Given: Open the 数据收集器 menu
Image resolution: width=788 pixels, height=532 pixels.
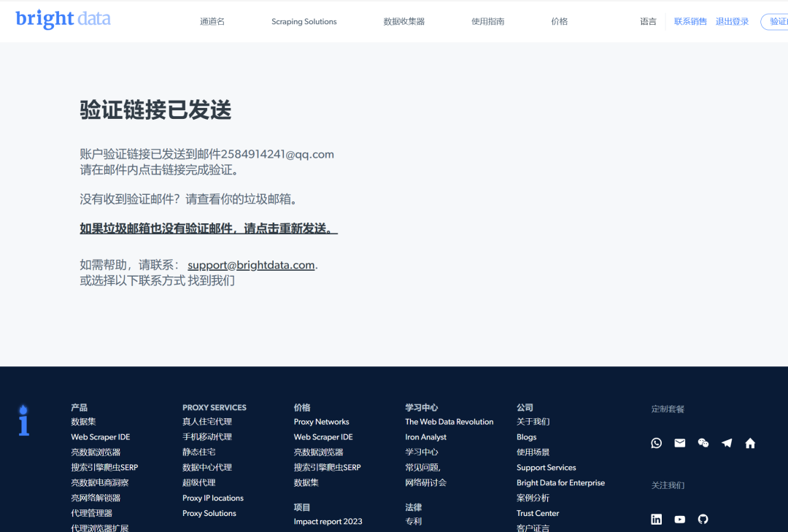Looking at the screenshot, I should (x=404, y=22).
